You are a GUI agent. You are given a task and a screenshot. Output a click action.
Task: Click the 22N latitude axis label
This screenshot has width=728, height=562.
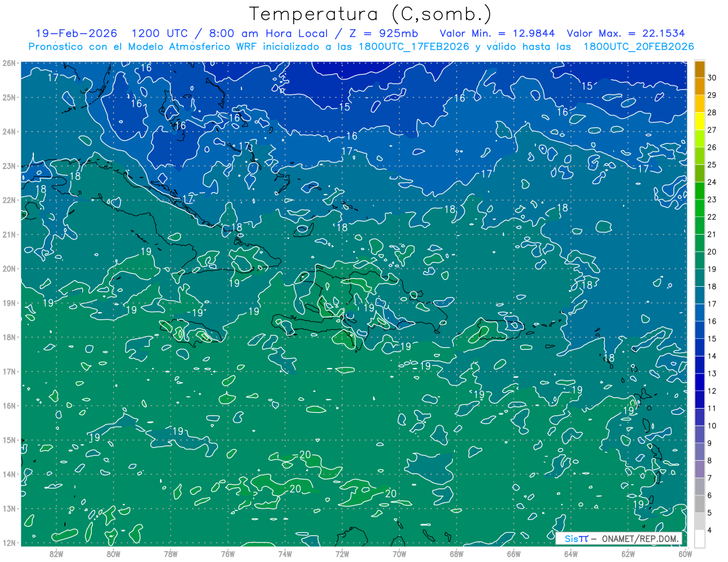point(8,200)
